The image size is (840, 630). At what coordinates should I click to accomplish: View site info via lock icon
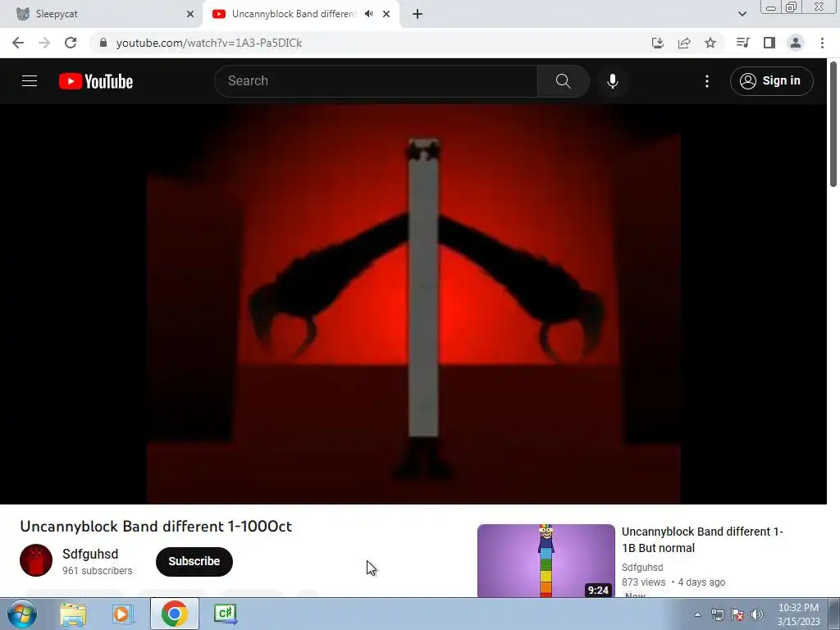pos(103,43)
